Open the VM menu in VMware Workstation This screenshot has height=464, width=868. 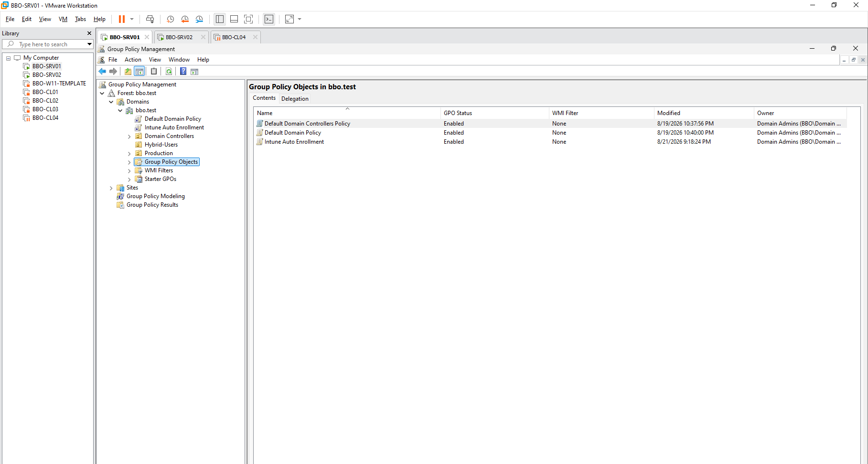coord(63,19)
